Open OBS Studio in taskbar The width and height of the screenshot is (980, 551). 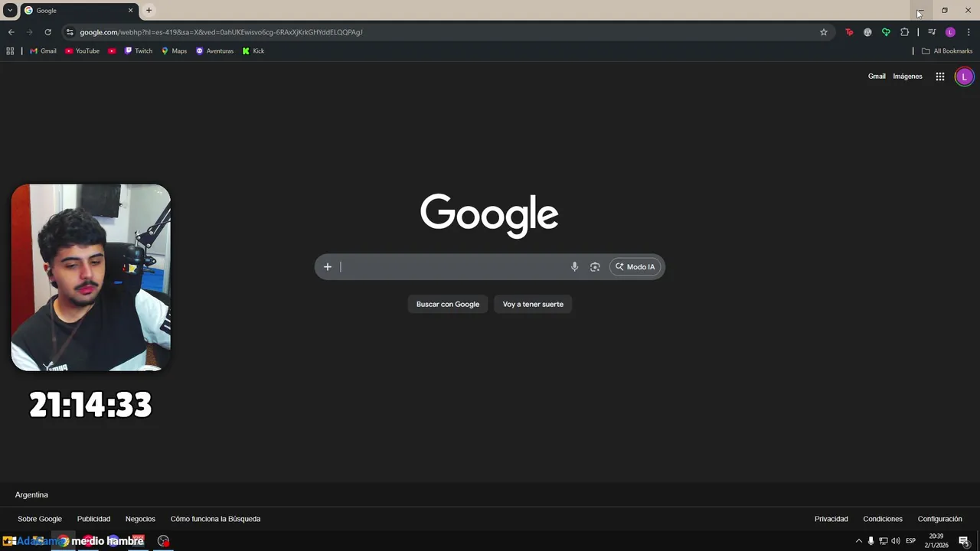163,541
